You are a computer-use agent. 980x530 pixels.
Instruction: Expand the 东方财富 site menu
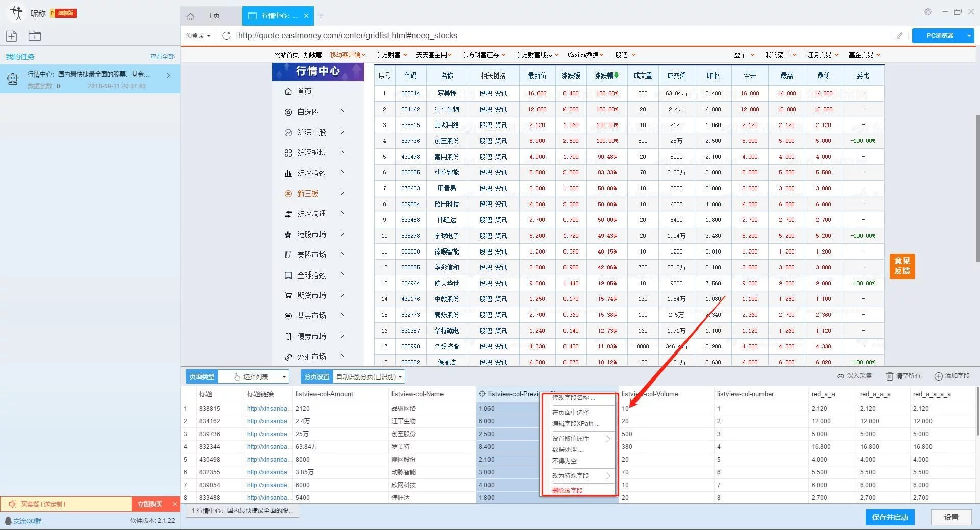click(x=391, y=55)
